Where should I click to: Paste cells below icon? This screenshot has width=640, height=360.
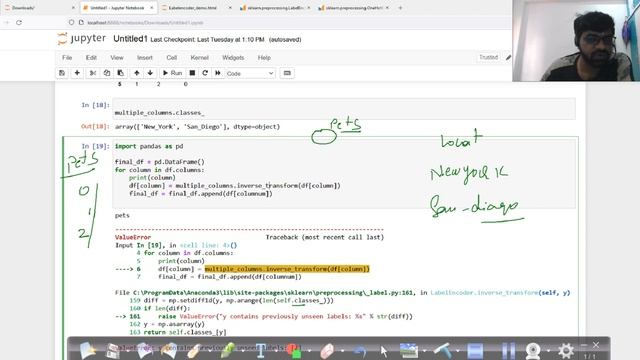(120, 73)
